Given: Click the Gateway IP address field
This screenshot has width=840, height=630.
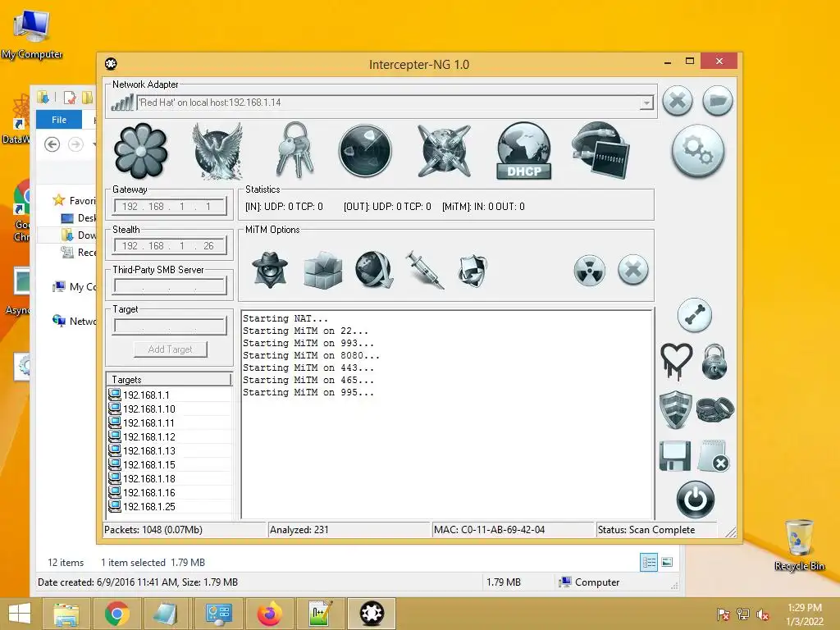Looking at the screenshot, I should tap(170, 206).
